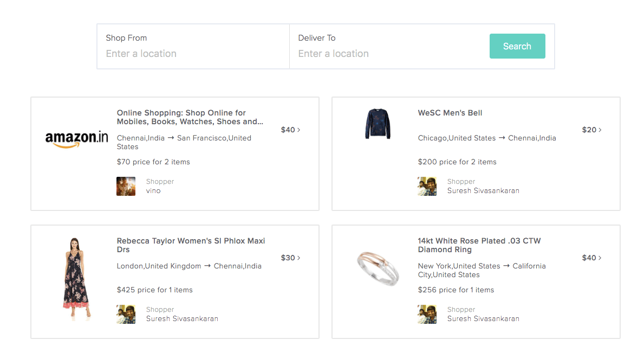The width and height of the screenshot is (644, 352).
Task: Select the diamond ring product image
Action: (378, 267)
